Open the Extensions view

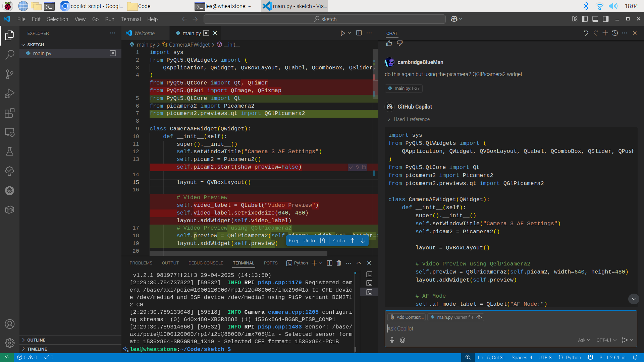point(10,113)
